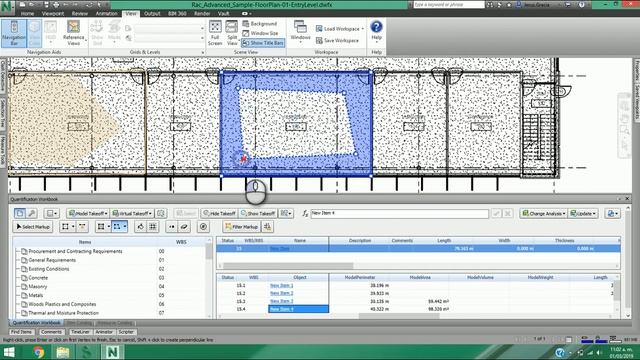Open the export dropdown right of Update
Image resolution: width=640 pixels, height=360 pixels.
point(612,213)
